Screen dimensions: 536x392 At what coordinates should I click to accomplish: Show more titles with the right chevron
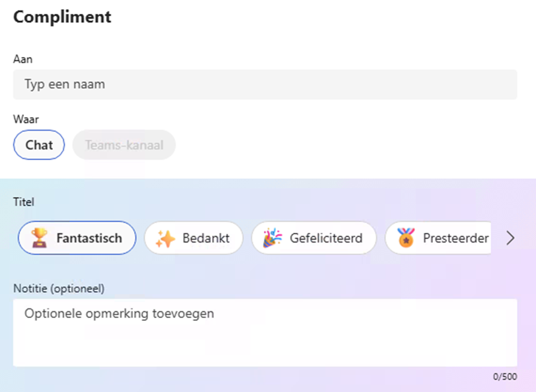[511, 238]
